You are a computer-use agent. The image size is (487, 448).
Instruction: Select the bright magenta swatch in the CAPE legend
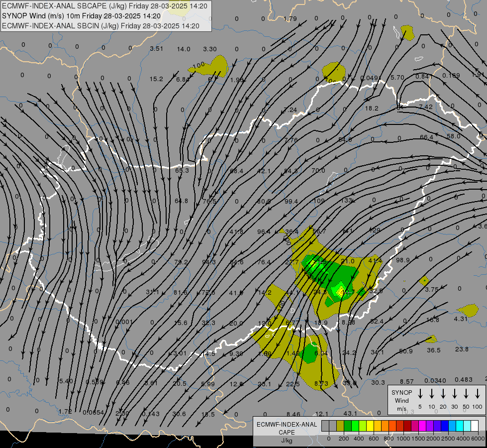point(422,426)
